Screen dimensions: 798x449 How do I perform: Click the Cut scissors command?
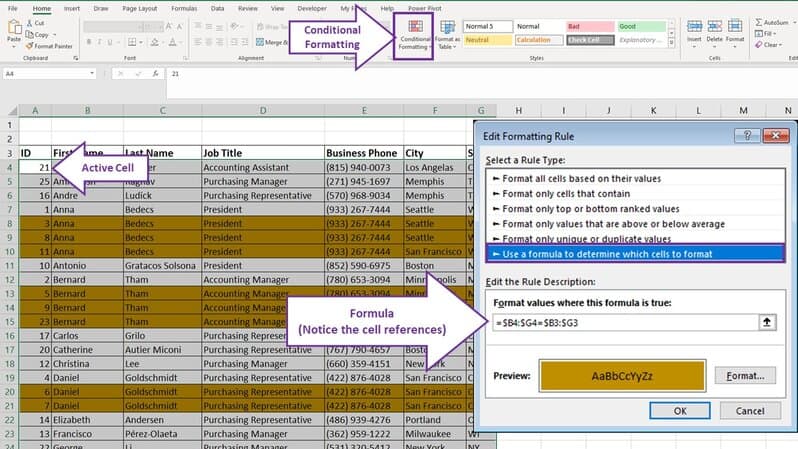tap(36, 23)
